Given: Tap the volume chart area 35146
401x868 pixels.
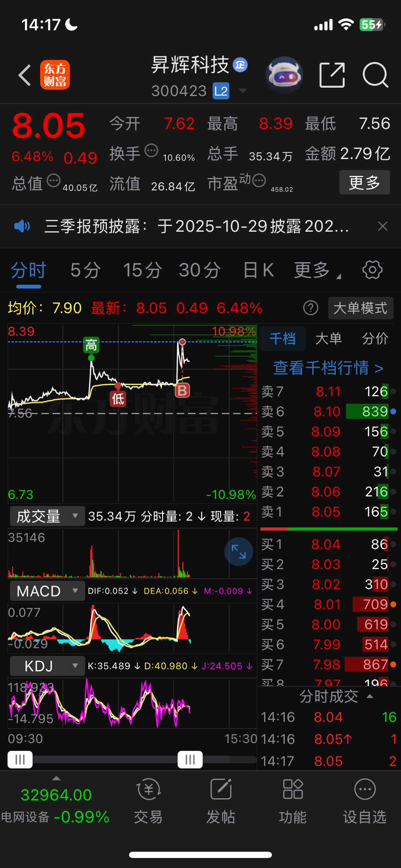Looking at the screenshot, I should click(132, 553).
